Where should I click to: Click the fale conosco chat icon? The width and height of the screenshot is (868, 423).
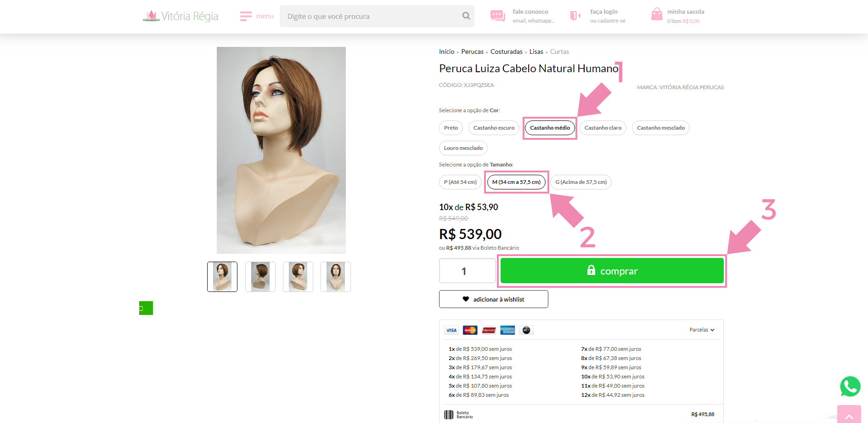tap(497, 16)
